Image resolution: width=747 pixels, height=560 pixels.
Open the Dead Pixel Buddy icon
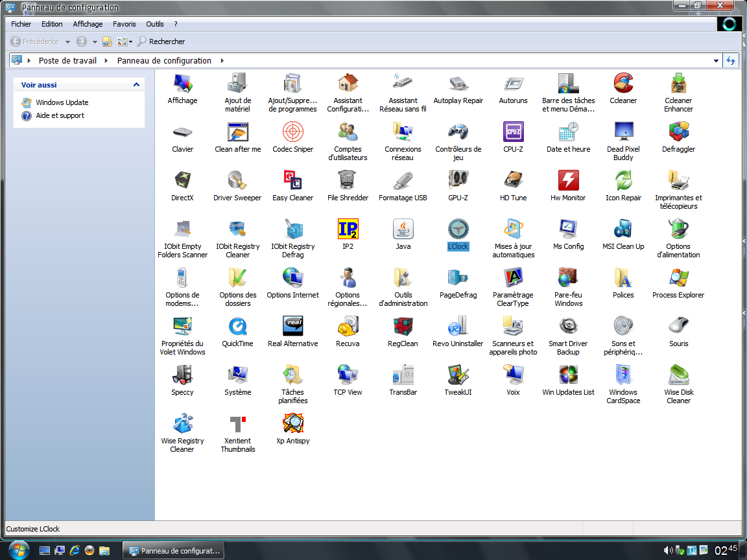tap(623, 132)
